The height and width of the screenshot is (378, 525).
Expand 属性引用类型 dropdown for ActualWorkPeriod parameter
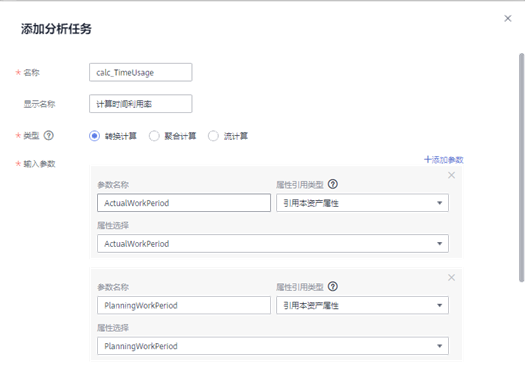click(362, 203)
